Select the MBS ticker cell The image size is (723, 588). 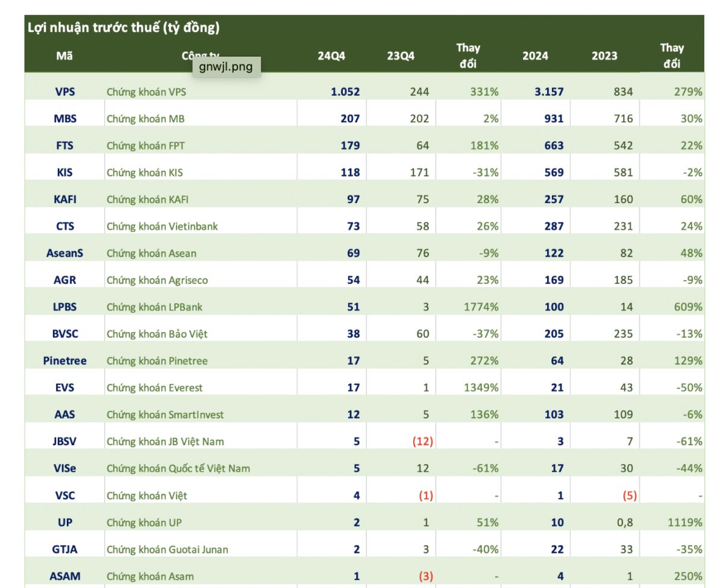(64, 119)
